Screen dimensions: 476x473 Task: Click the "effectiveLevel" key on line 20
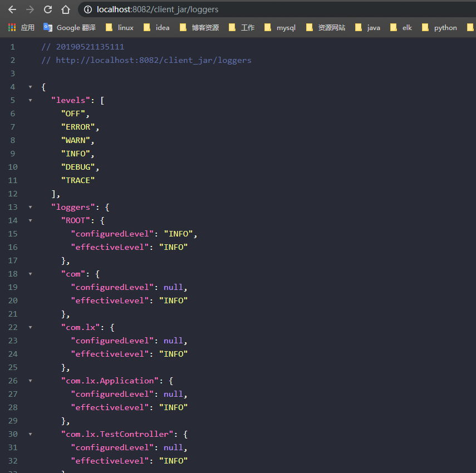tap(110, 300)
